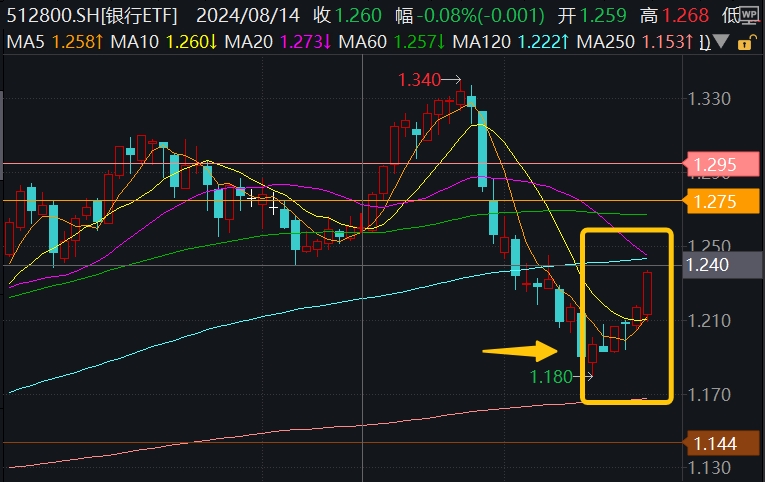Click the green 1.180 low price marker
This screenshot has width=765, height=482.
pos(550,377)
